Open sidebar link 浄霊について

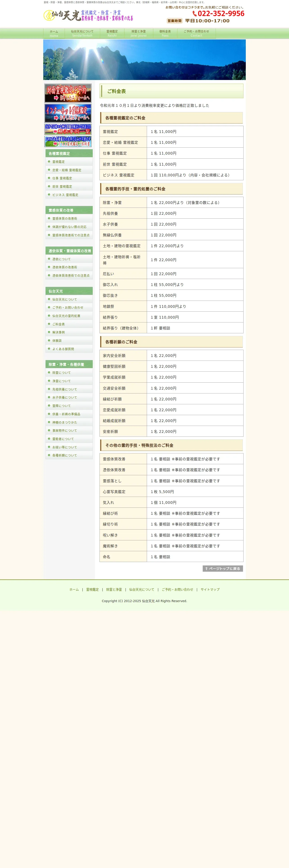tap(69, 381)
